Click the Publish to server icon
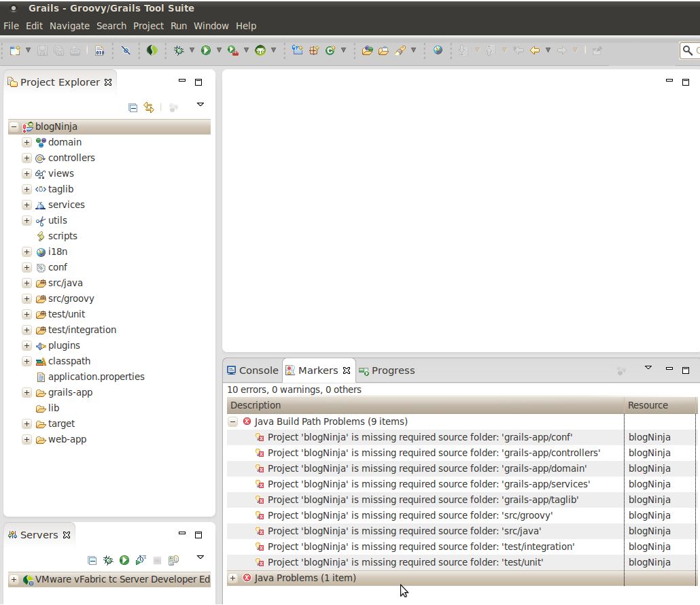 pos(174,560)
